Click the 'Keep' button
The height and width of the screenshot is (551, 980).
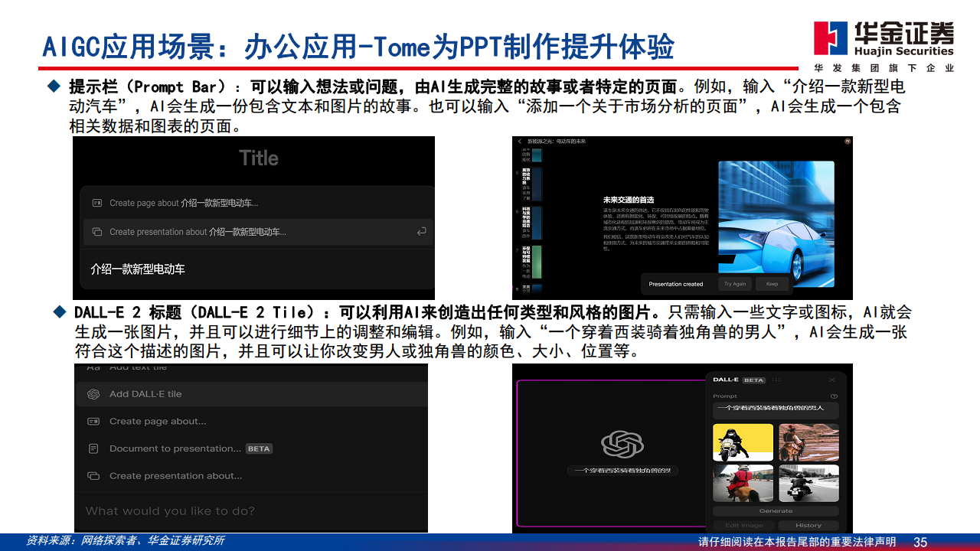tap(772, 284)
